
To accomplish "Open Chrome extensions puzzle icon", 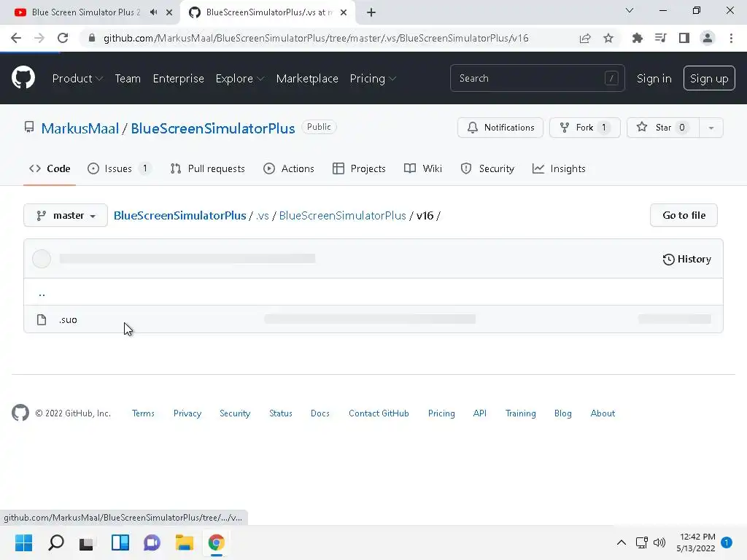I will 637,38.
